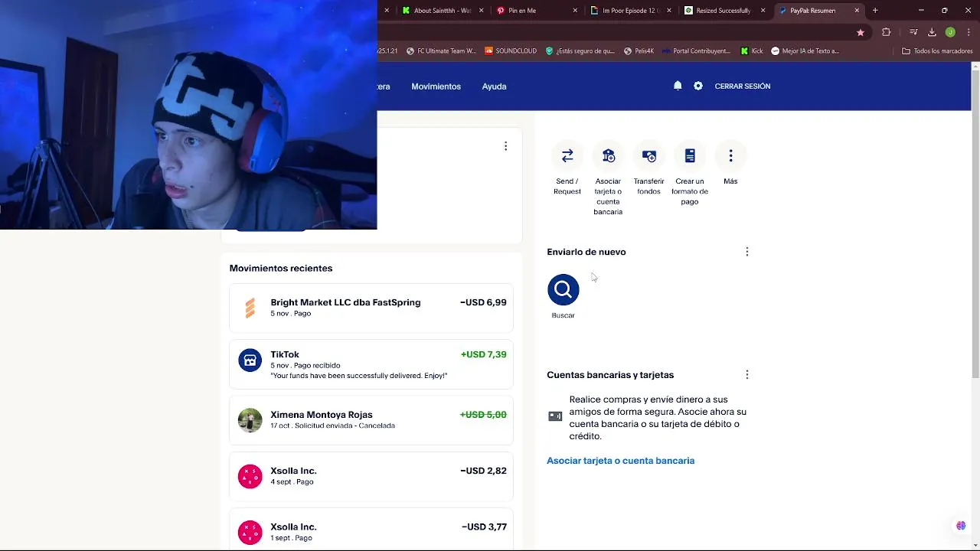The width and height of the screenshot is (980, 551).
Task: Open Xsolla Inc. transaction for -USD 2,82
Action: pyautogui.click(x=371, y=476)
